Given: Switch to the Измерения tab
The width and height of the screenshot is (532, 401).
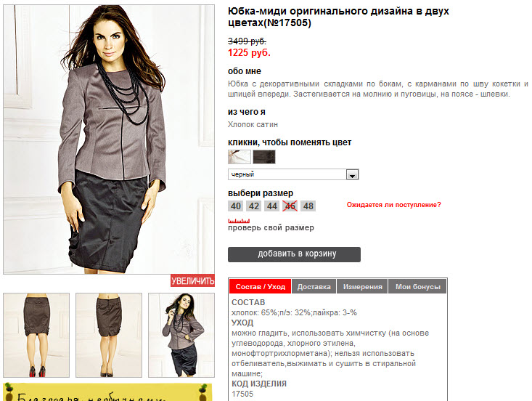Looking at the screenshot, I should [x=362, y=286].
